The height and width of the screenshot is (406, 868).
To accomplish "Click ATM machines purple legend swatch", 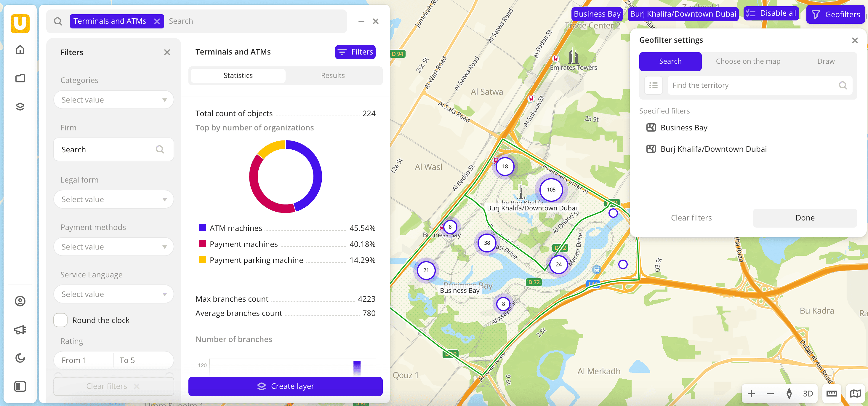I will pos(203,228).
